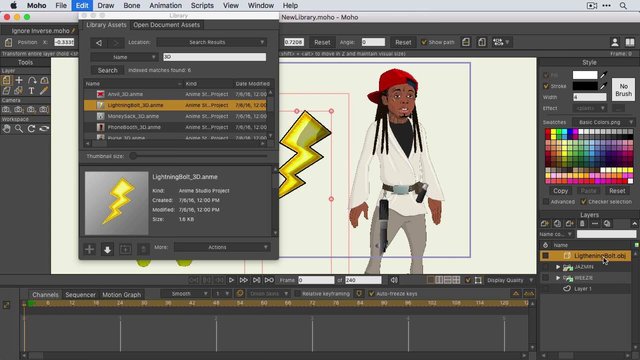Open the Smooth interpolation dropdown

[x=185, y=293]
